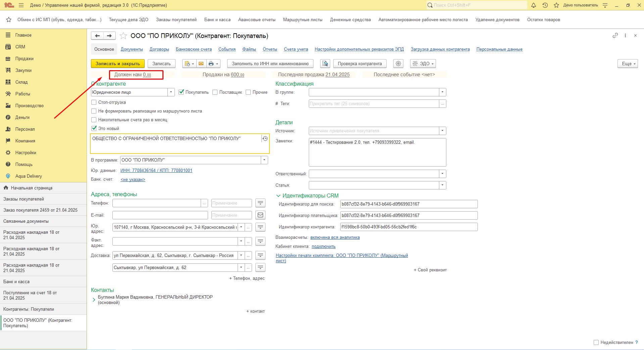Viewport: 644px width, 350px height.
Task: Show name history clock icon
Action: tap(265, 138)
